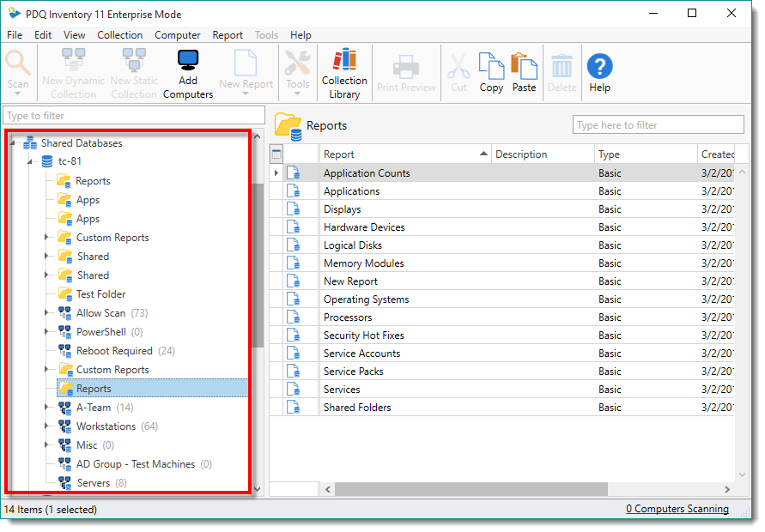Click the horizontal scrollbar right arrow
Viewport: 765px width, 532px height.
tap(727, 489)
